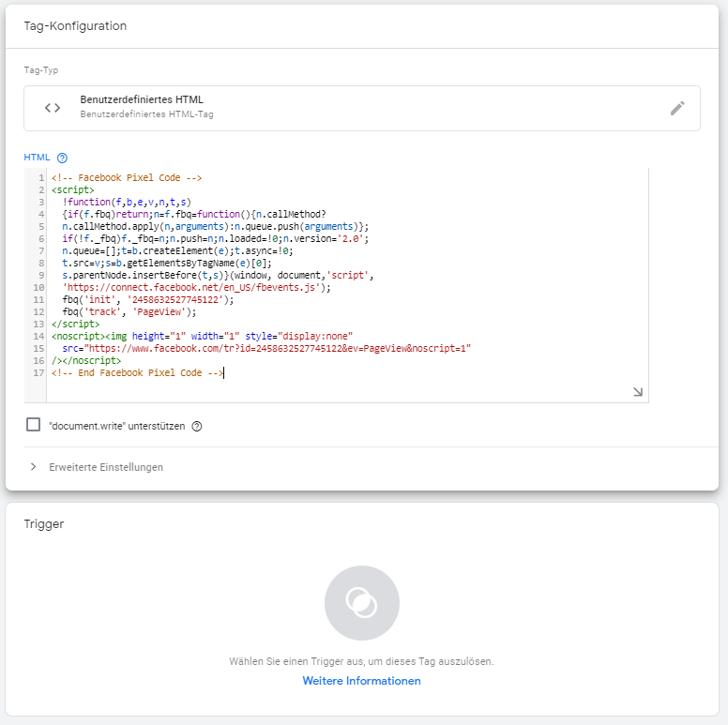Place cursor in Facebook Pixel Code comment line
Image resolution: width=728 pixels, height=725 pixels.
(x=127, y=178)
